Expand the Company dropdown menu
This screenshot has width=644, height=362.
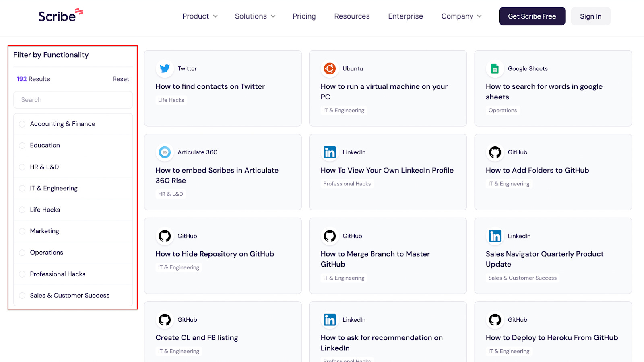[461, 16]
